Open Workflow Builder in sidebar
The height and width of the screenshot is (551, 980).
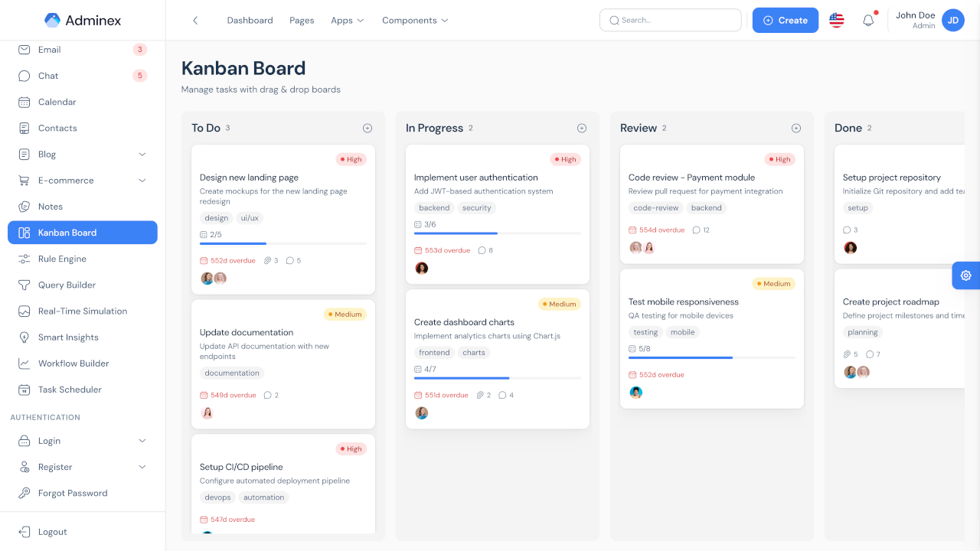[x=83, y=364]
